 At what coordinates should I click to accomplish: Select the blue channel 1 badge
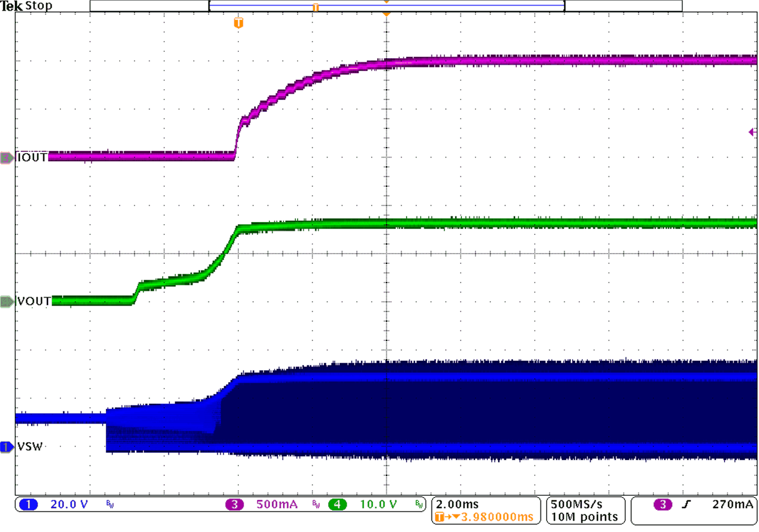(28, 504)
